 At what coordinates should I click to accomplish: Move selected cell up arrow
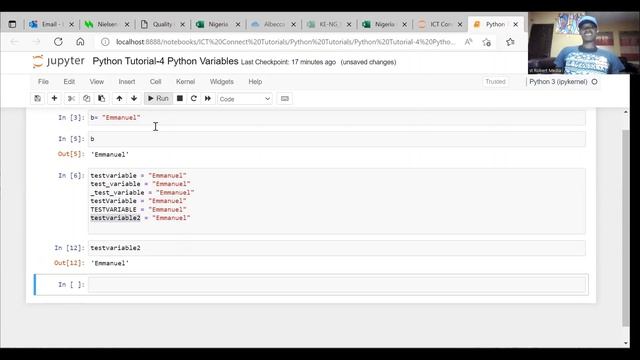click(x=119, y=99)
